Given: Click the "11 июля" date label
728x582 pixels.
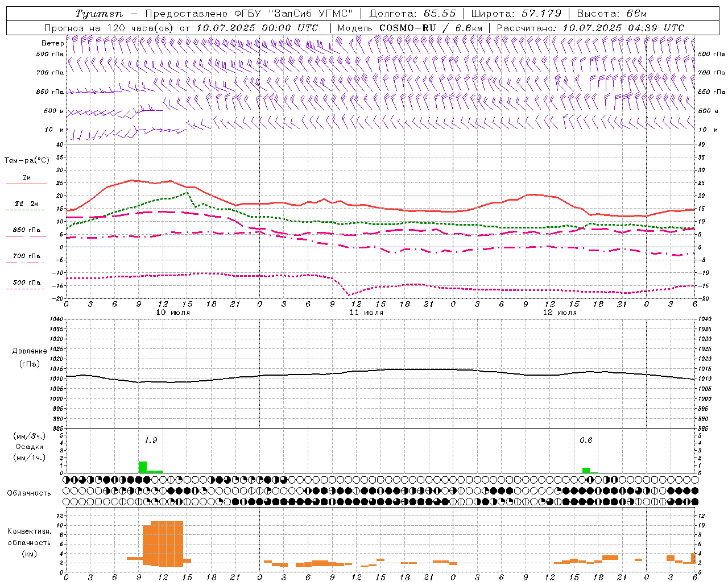Looking at the screenshot, I should tap(366, 312).
